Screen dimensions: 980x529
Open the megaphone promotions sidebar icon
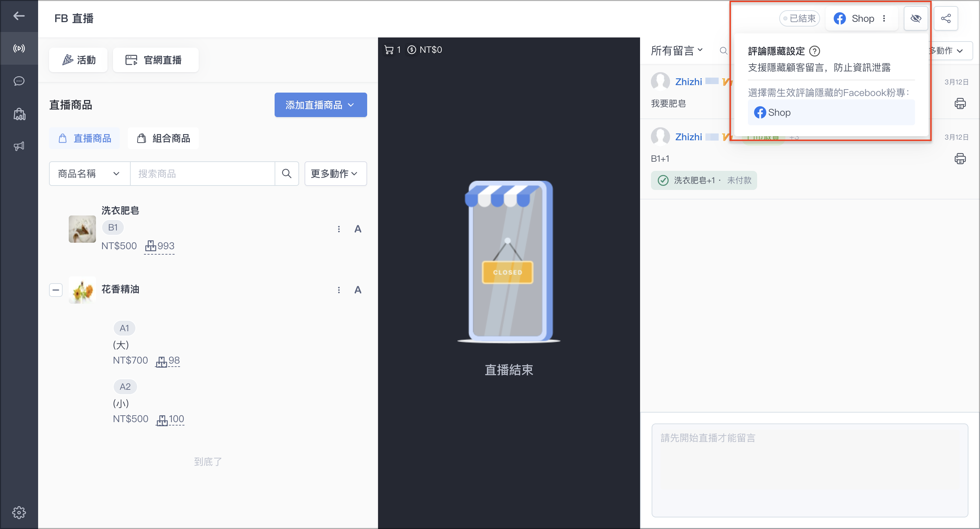(x=19, y=146)
